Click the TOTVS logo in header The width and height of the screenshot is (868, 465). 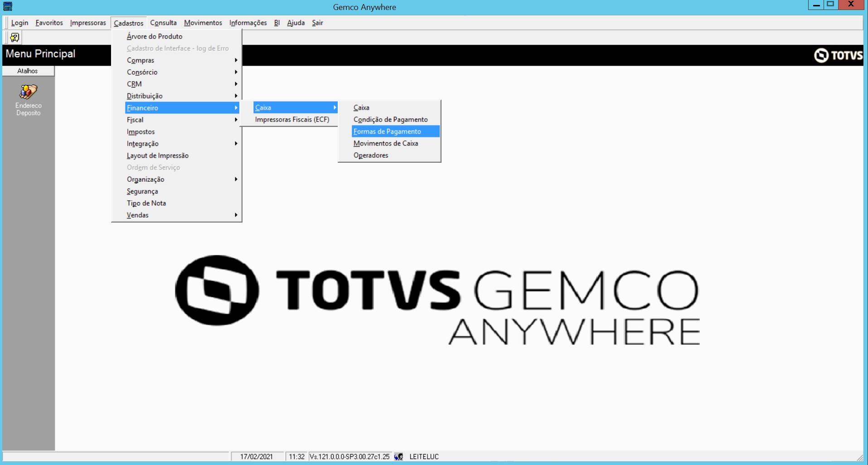click(838, 55)
